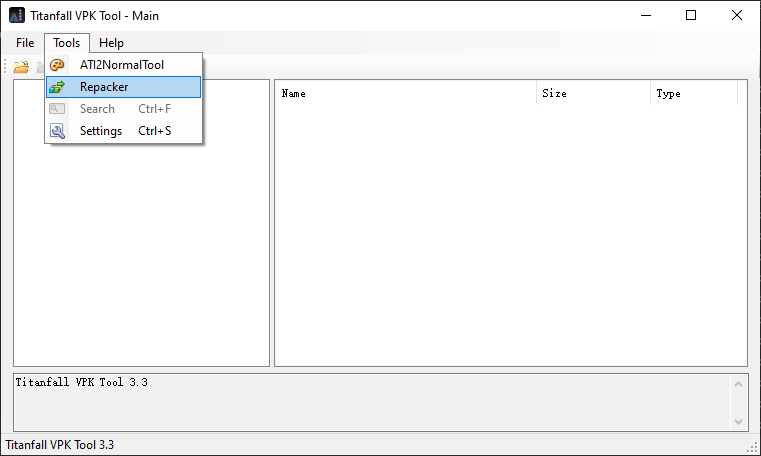Click the Titanfall VPK Tool title icon
This screenshot has height=456, width=761.
[17, 16]
